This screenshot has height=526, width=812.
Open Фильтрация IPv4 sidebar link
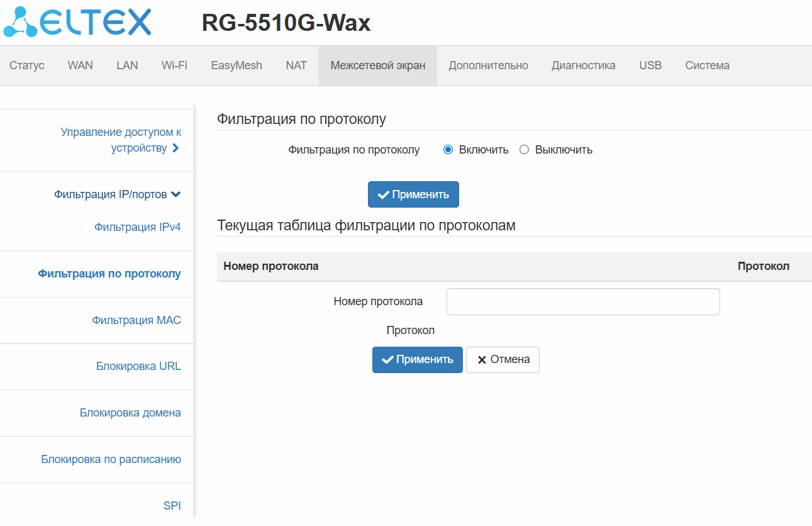(x=138, y=227)
